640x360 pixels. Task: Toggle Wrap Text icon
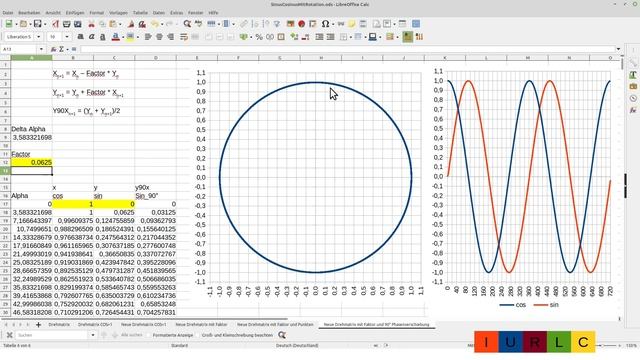(x=184, y=37)
